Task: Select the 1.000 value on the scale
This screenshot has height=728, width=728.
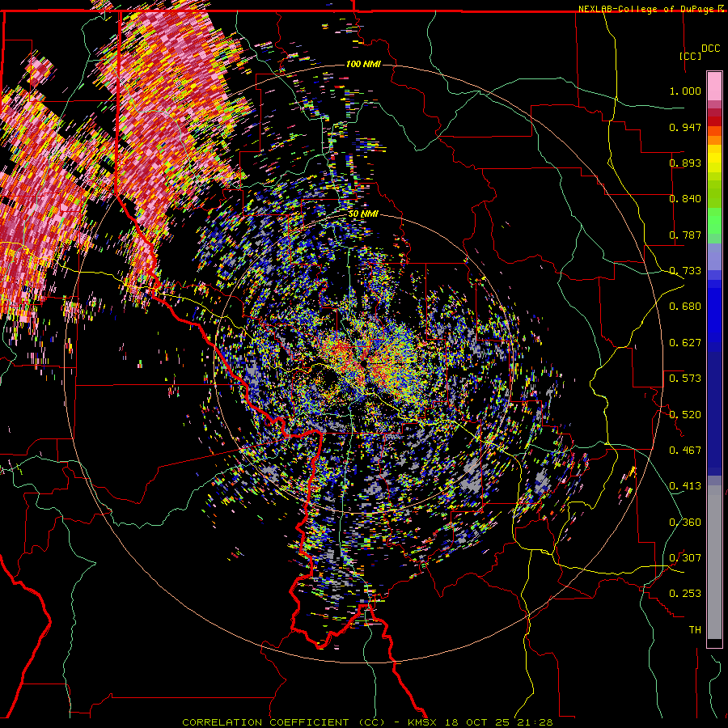Action: click(685, 91)
